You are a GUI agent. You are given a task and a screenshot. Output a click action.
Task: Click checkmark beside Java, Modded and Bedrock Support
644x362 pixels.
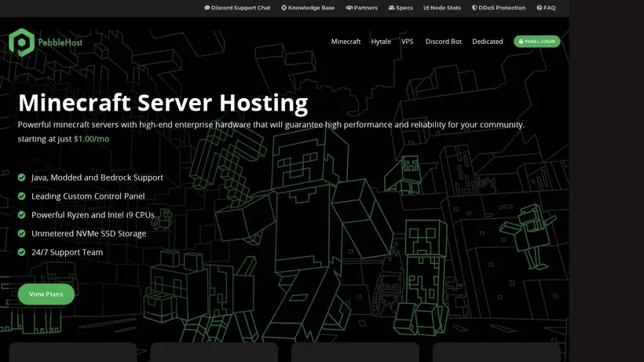[x=22, y=177]
